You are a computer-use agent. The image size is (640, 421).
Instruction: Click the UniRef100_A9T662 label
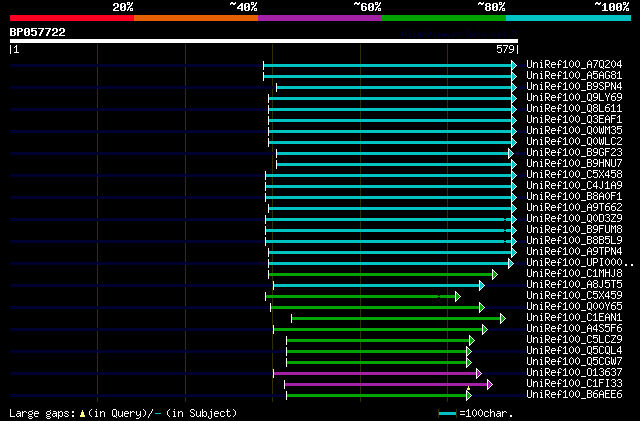pyautogui.click(x=574, y=208)
